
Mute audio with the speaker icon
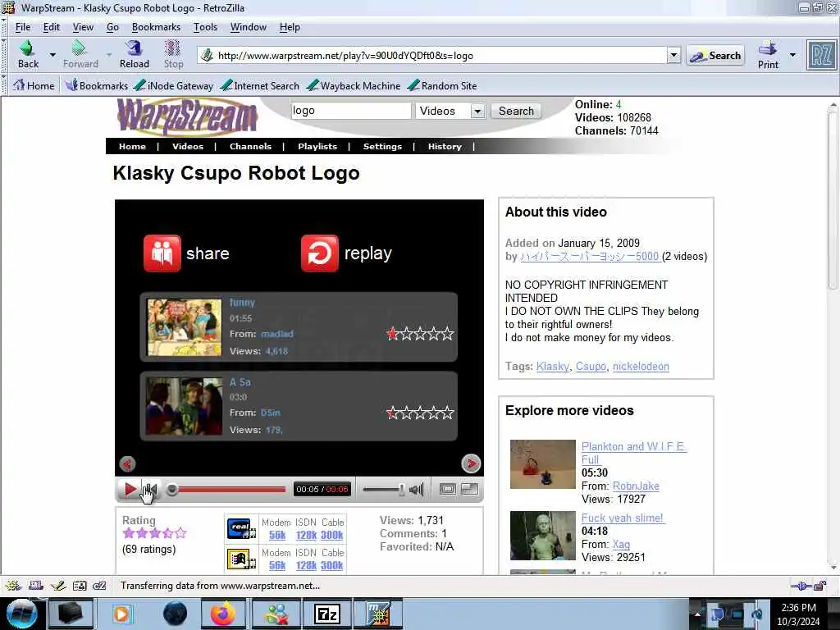416,489
